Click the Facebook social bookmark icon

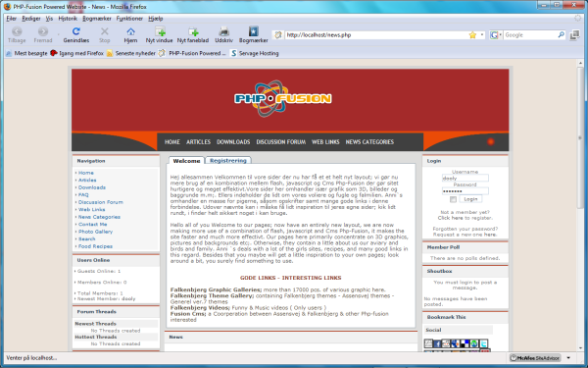pos(437,343)
